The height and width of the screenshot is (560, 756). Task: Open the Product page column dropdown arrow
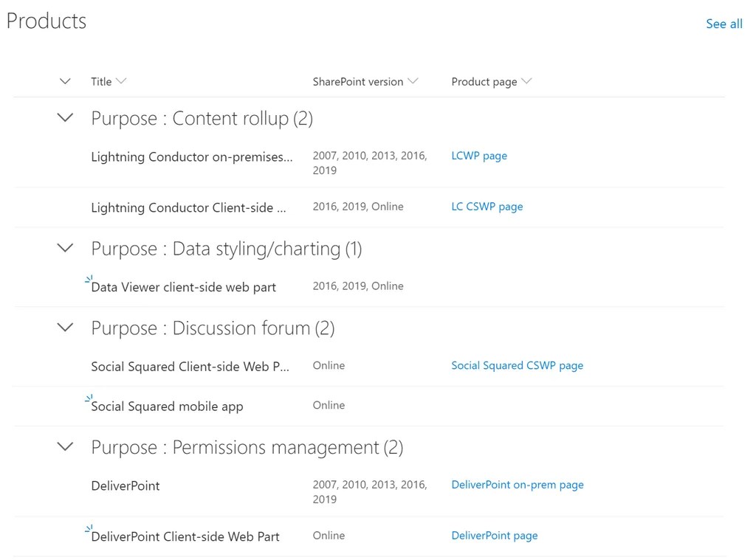pyautogui.click(x=526, y=82)
